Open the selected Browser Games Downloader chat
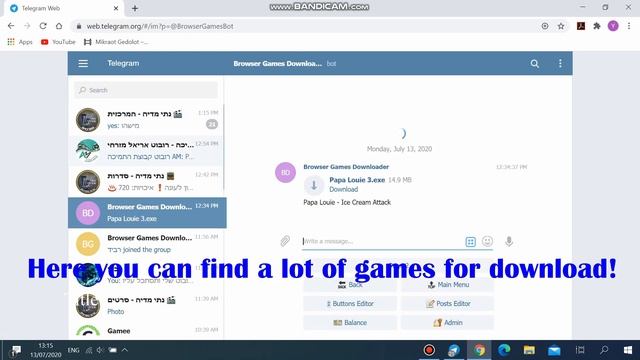This screenshot has height=360, width=640. pyautogui.click(x=147, y=213)
